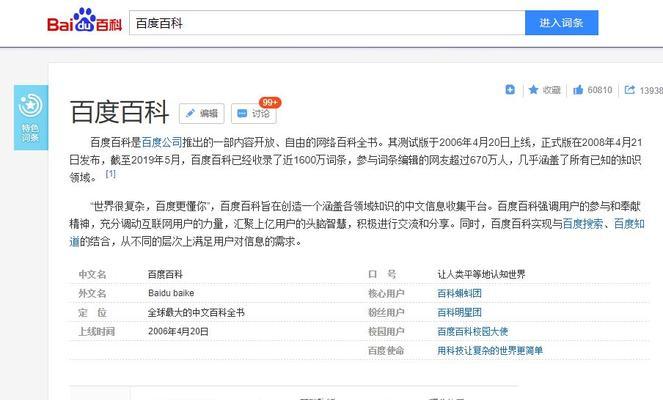Click the 百度百科 article title heading

120,112
